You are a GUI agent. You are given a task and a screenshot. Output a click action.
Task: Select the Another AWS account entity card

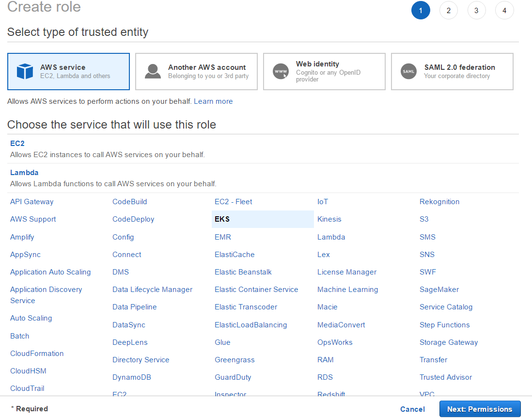point(196,71)
